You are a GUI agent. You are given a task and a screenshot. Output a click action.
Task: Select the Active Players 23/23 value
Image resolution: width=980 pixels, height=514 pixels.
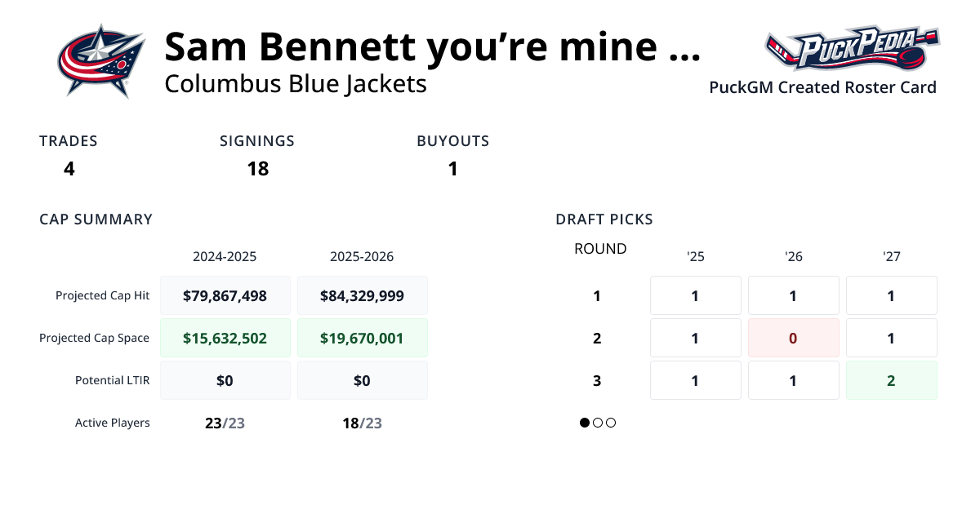225,423
